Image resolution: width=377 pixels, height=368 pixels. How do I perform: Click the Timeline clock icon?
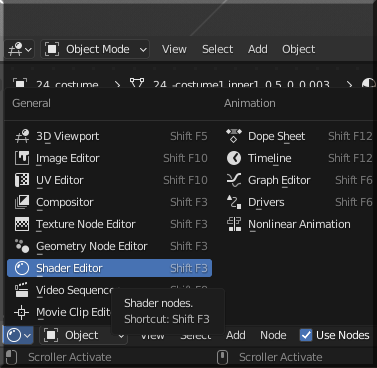pyautogui.click(x=234, y=158)
